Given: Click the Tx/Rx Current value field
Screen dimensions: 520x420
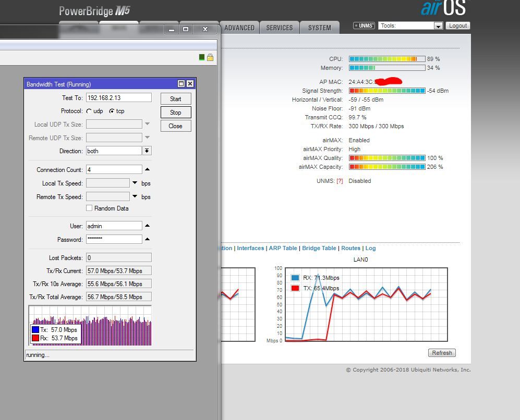Looking at the screenshot, I should pos(119,270).
